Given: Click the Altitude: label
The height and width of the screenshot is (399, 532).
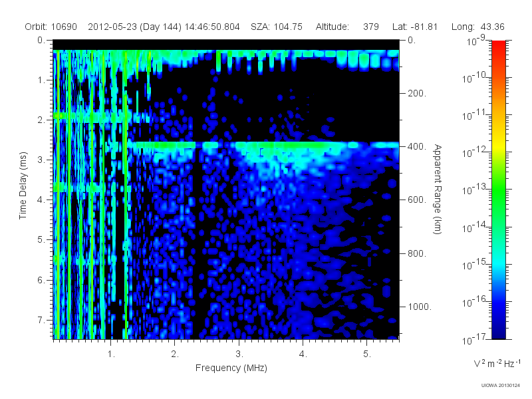Looking at the screenshot, I should pos(332,27).
